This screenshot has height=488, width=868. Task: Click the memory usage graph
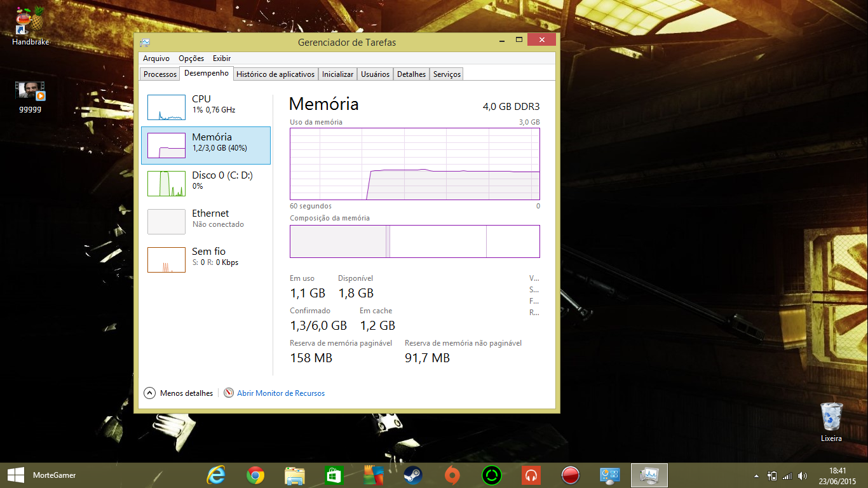(x=415, y=164)
